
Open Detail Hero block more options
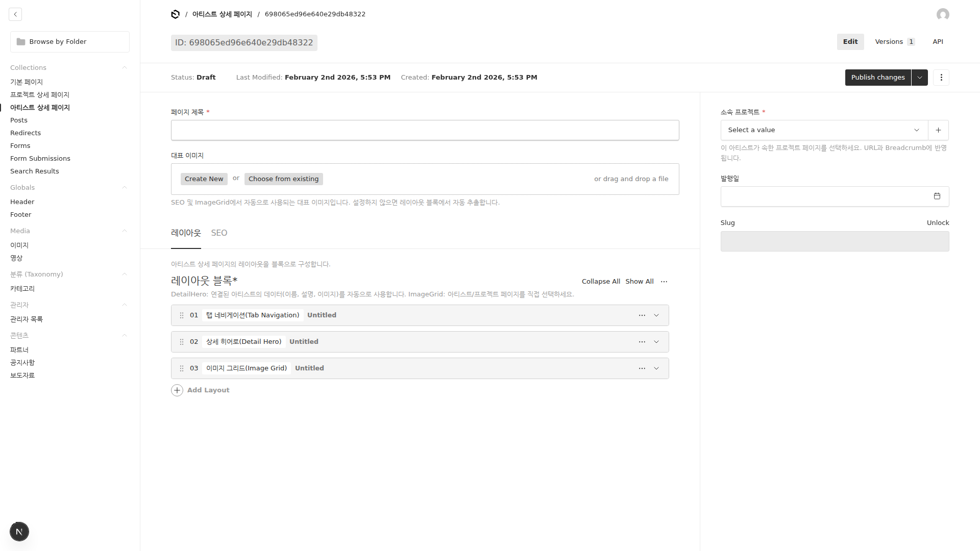pyautogui.click(x=642, y=342)
